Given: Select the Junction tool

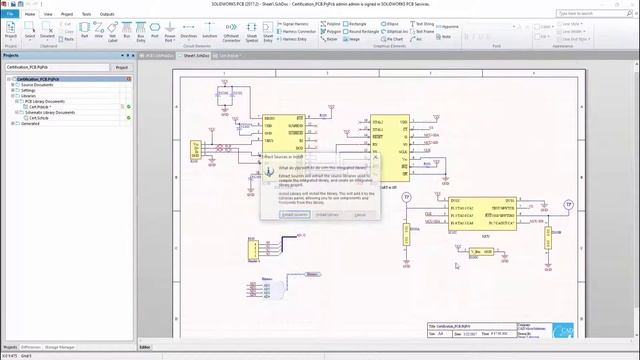Looking at the screenshot, I should pos(210,31).
